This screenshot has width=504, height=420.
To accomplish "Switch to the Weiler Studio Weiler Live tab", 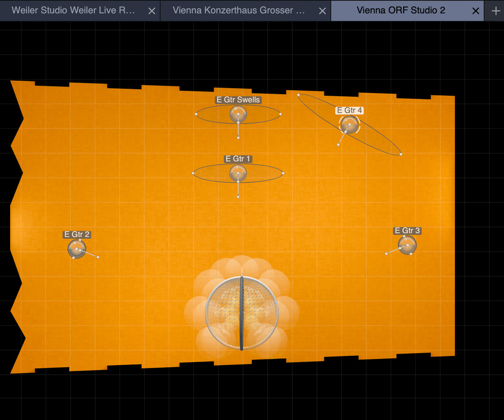I will tap(73, 11).
